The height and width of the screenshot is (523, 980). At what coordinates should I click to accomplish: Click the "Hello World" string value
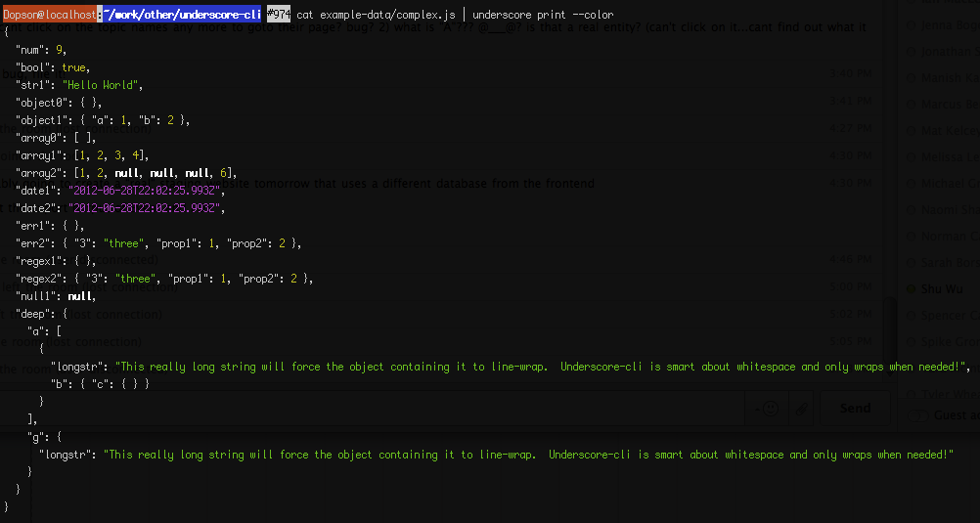point(102,85)
